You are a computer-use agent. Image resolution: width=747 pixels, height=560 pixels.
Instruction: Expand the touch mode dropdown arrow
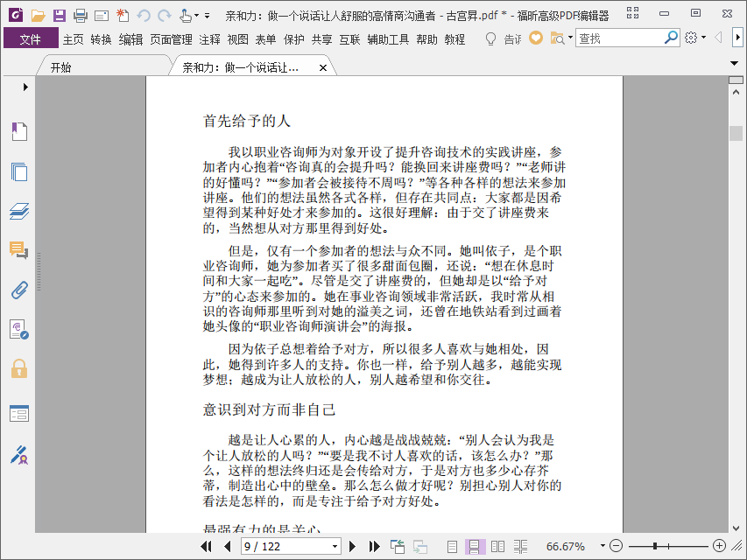[x=196, y=16]
